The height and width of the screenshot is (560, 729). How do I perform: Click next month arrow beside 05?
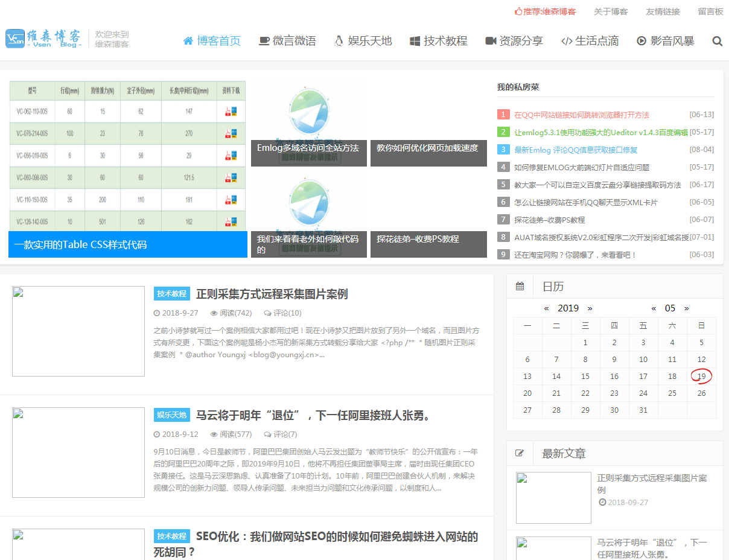(686, 308)
